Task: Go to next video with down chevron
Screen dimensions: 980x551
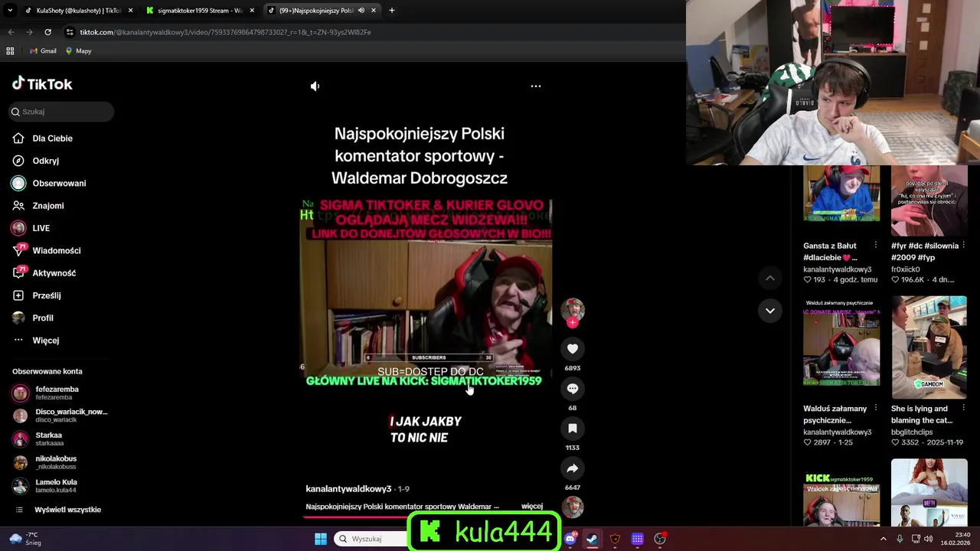Action: tap(770, 311)
